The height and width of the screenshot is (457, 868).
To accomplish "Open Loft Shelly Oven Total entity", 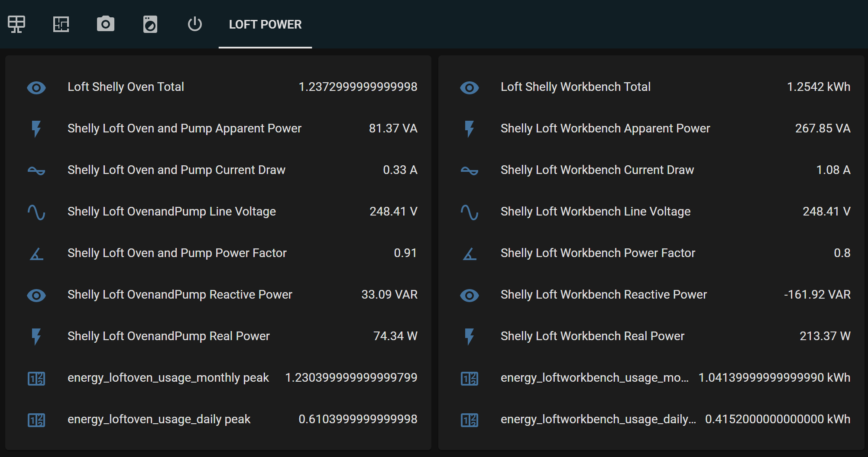I will (126, 87).
